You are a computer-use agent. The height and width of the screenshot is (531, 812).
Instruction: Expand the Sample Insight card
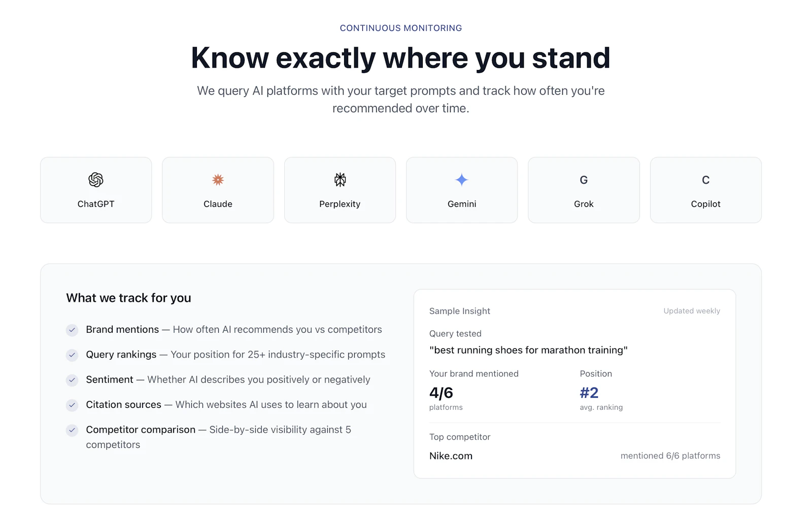460,311
